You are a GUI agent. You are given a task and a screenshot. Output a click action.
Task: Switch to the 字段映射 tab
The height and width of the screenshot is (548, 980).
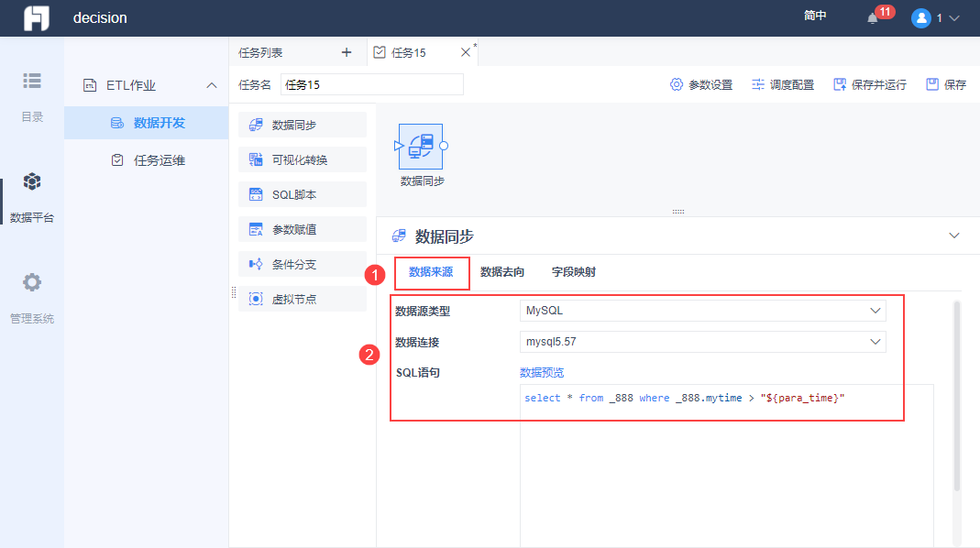[574, 272]
